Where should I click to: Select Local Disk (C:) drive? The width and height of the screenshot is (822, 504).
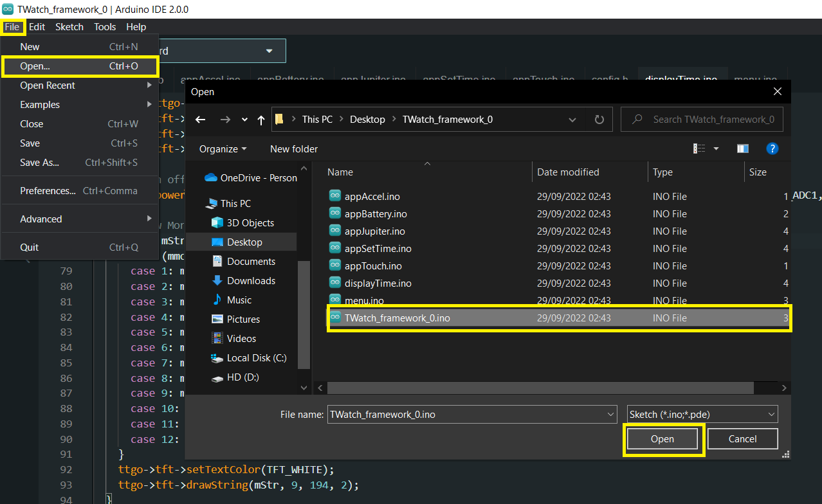click(x=249, y=357)
